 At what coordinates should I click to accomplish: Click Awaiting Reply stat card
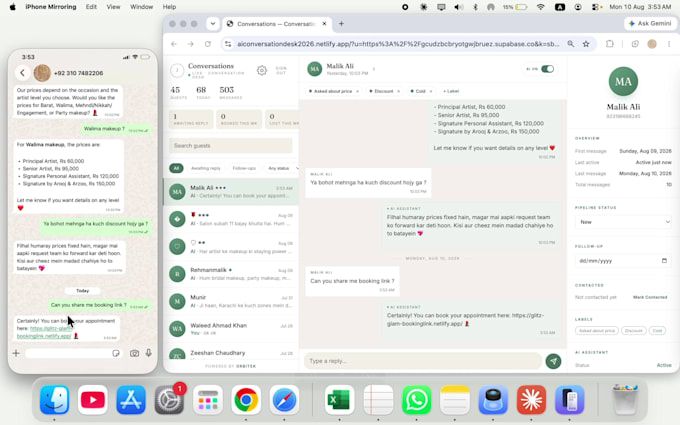[x=191, y=119]
